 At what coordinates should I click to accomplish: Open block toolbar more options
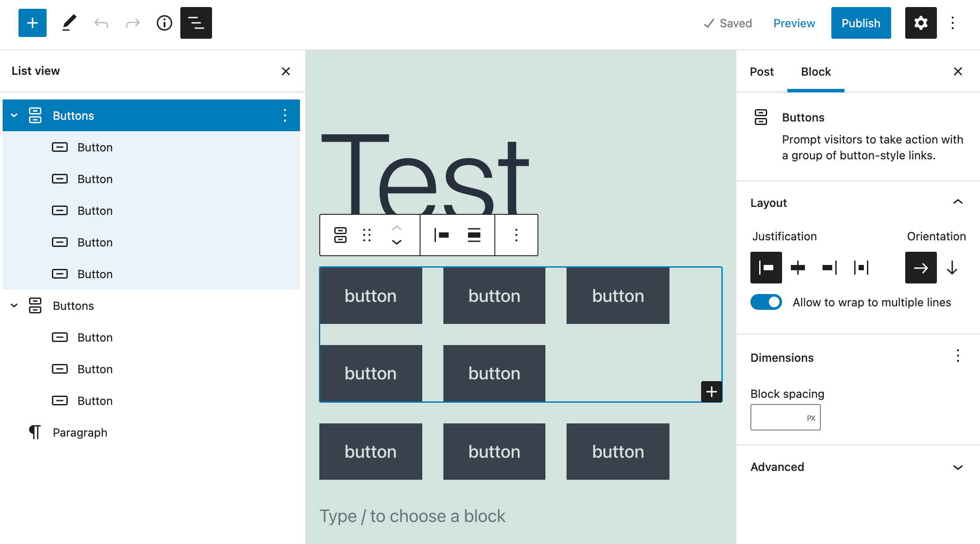[x=516, y=235]
